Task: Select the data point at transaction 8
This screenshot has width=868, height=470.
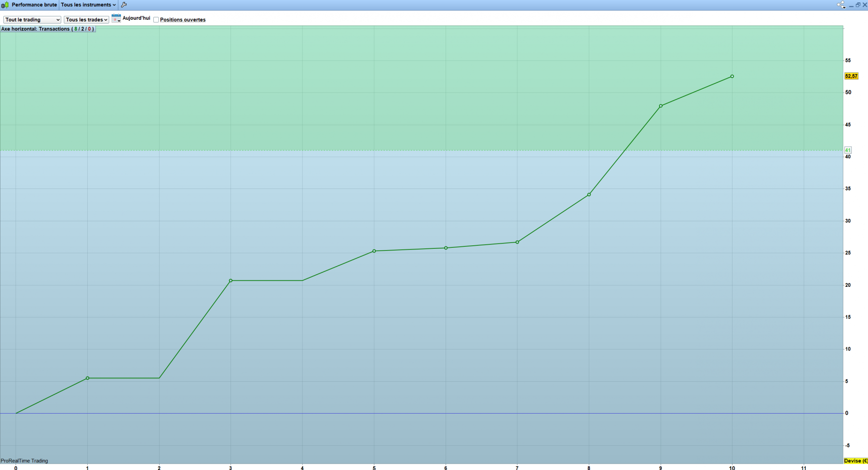Action: [x=589, y=195]
